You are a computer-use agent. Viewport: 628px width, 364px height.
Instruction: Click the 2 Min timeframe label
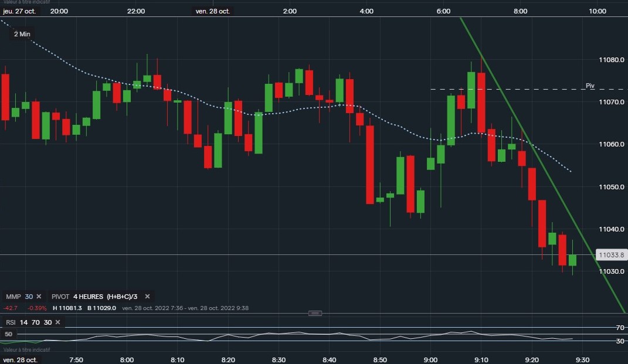coord(22,34)
